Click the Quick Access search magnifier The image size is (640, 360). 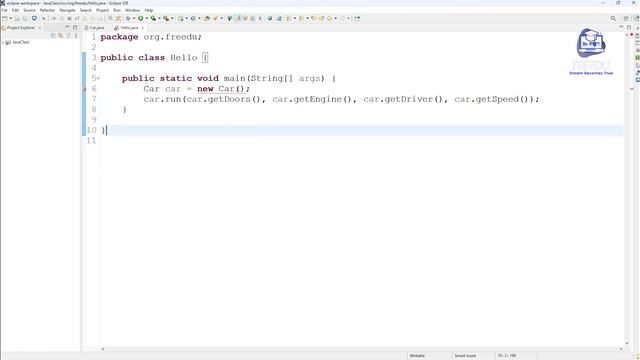(x=613, y=18)
